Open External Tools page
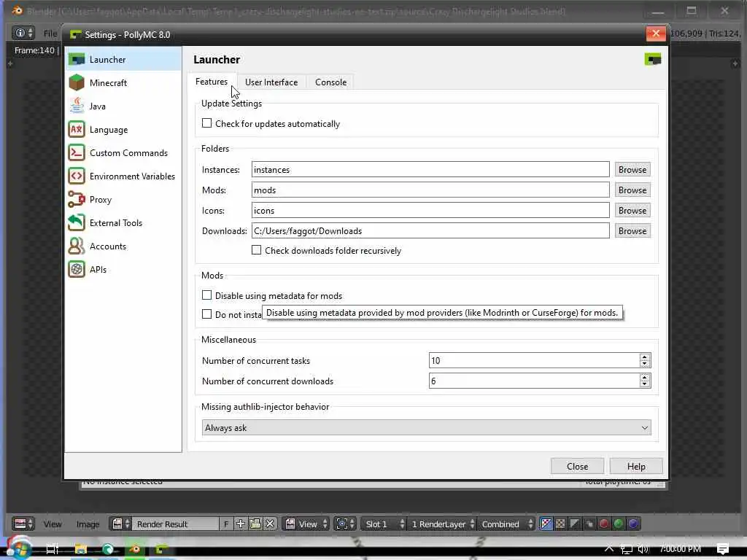The image size is (747, 560). (x=123, y=223)
